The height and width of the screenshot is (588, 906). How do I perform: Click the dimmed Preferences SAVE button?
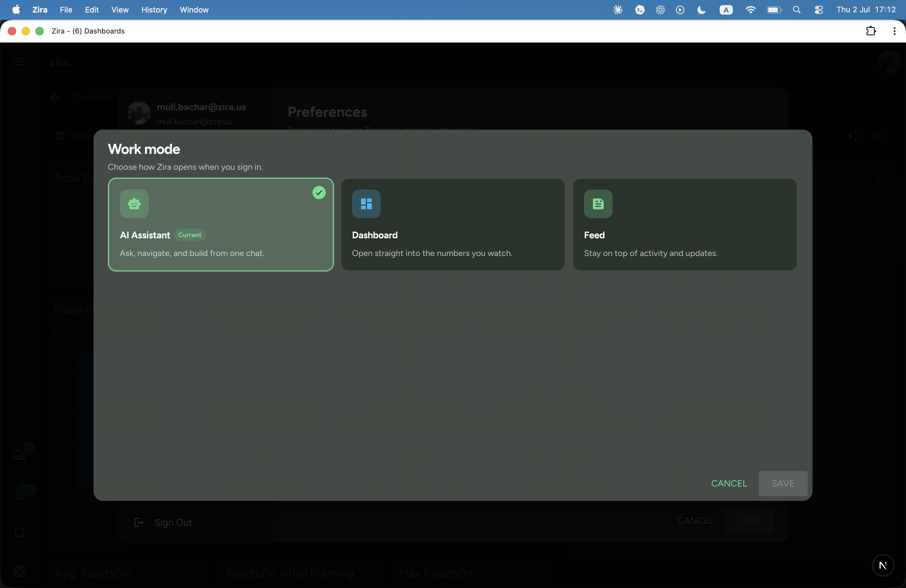[x=749, y=520]
